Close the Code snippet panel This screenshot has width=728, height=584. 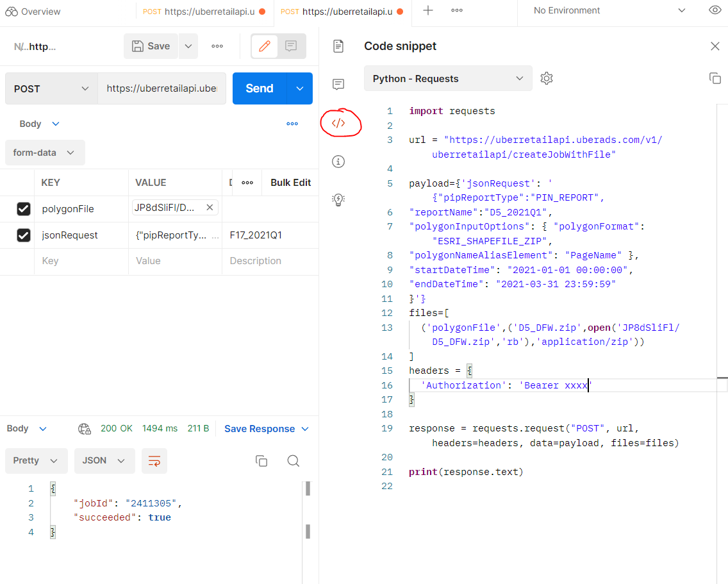click(x=715, y=46)
